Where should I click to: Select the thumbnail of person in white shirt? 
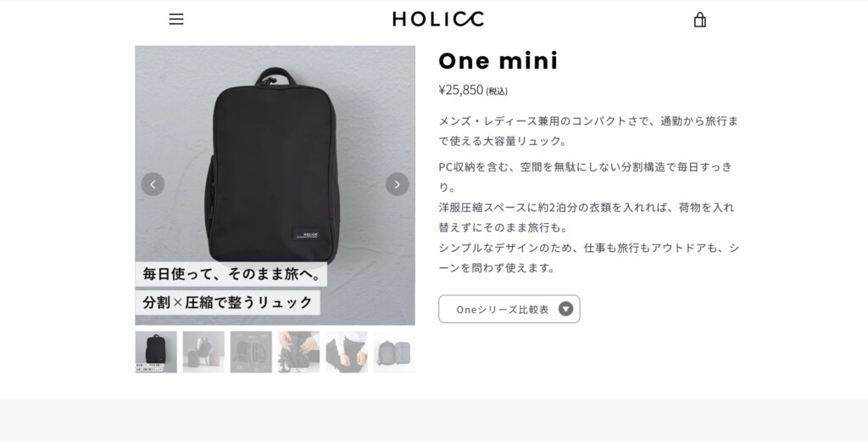[x=347, y=352]
